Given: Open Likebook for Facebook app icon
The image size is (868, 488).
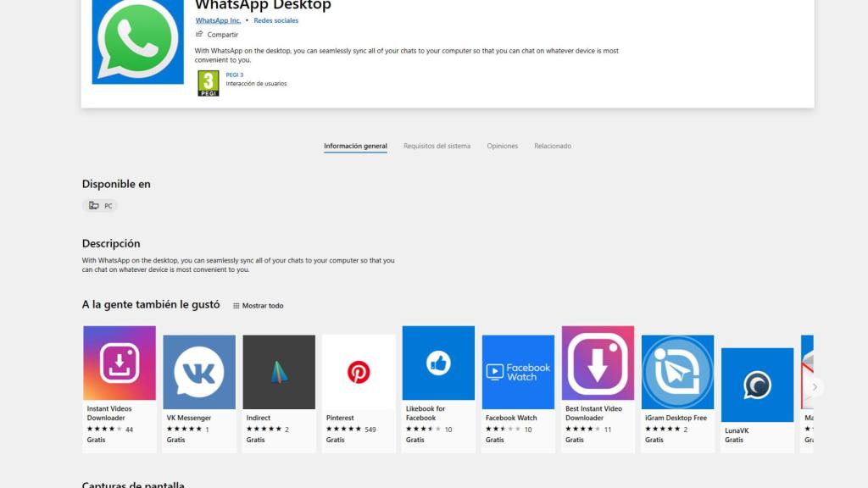Looking at the screenshot, I should pos(438,363).
